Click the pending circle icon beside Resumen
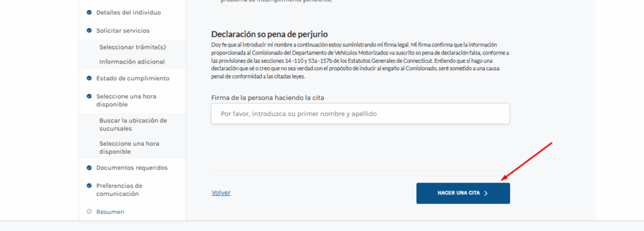 (x=89, y=212)
